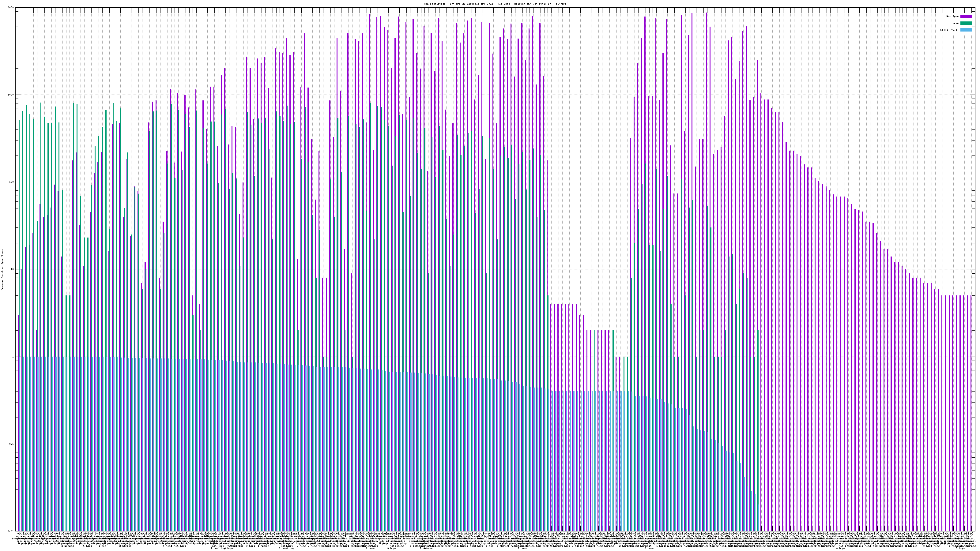Image resolution: width=980 pixels, height=551 pixels.
Task: Click 'RBL Statistics' at the title's start
Action: tap(435, 4)
